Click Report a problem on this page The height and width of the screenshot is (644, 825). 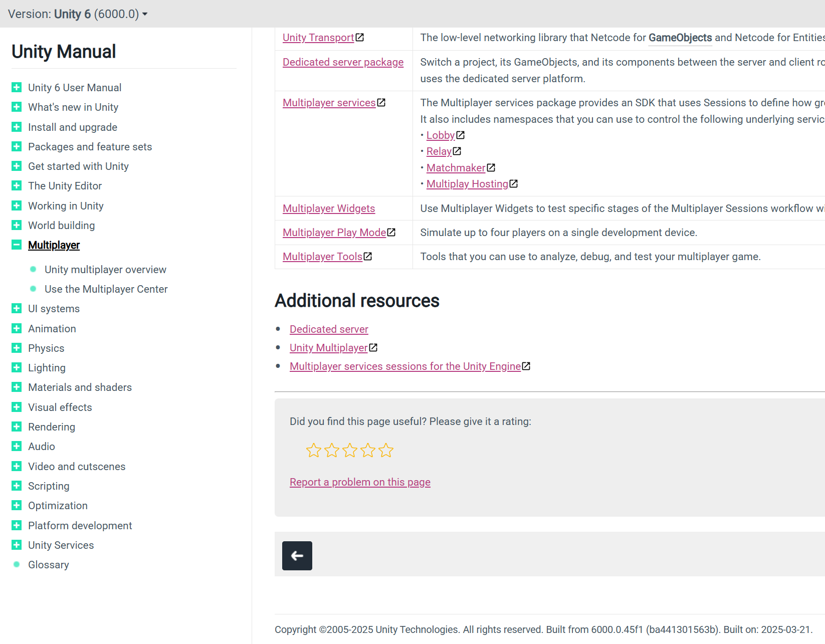point(360,482)
